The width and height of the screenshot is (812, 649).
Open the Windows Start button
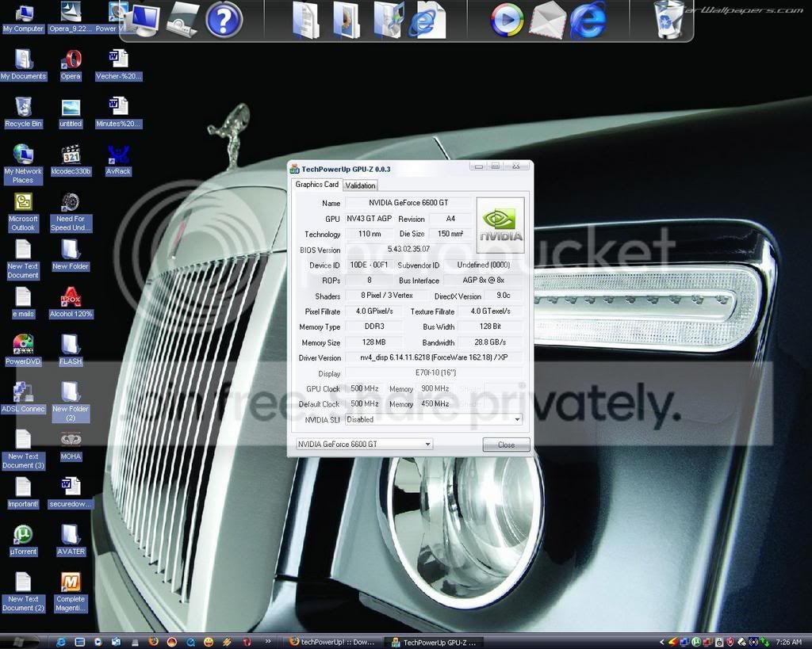point(19,643)
